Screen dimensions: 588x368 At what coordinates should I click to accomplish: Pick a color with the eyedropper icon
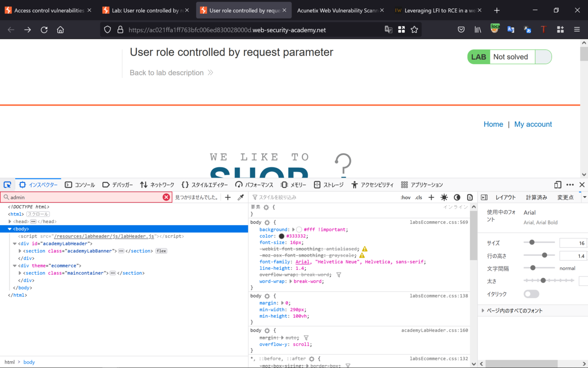click(241, 197)
